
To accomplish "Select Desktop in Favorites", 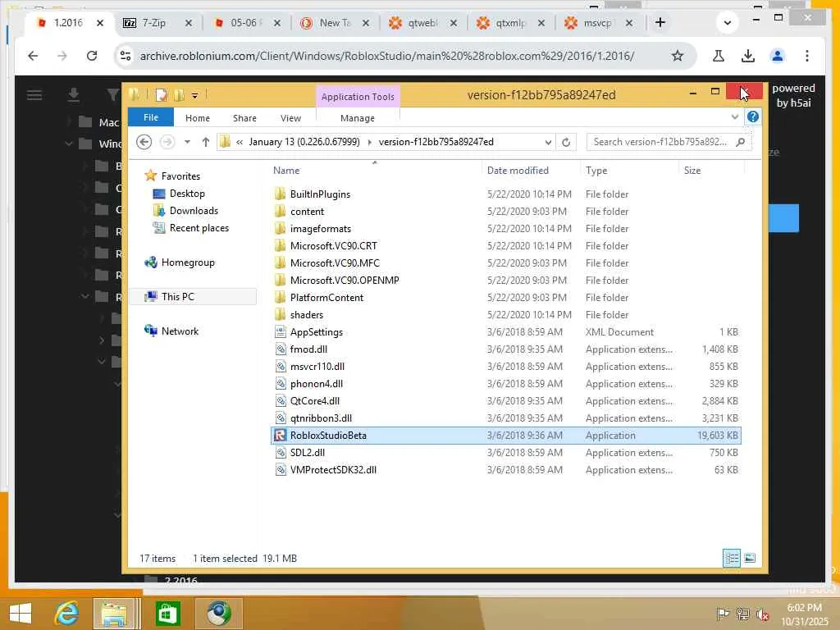I will pos(186,194).
